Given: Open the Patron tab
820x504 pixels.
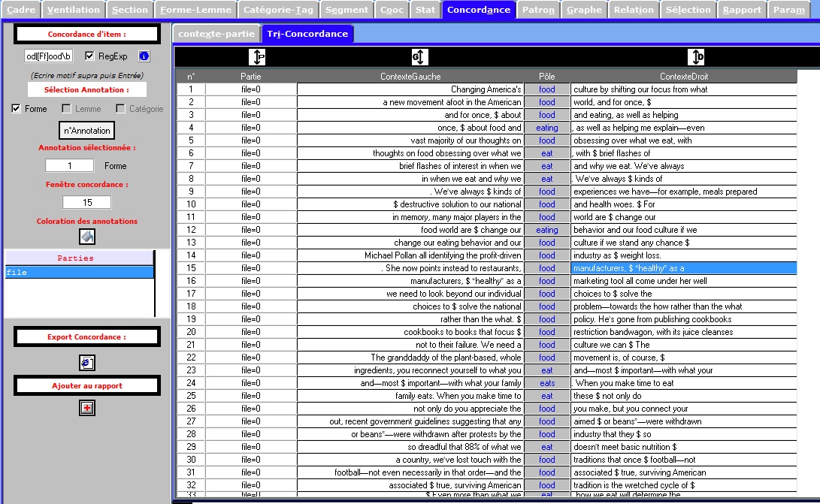Looking at the screenshot, I should (538, 10).
